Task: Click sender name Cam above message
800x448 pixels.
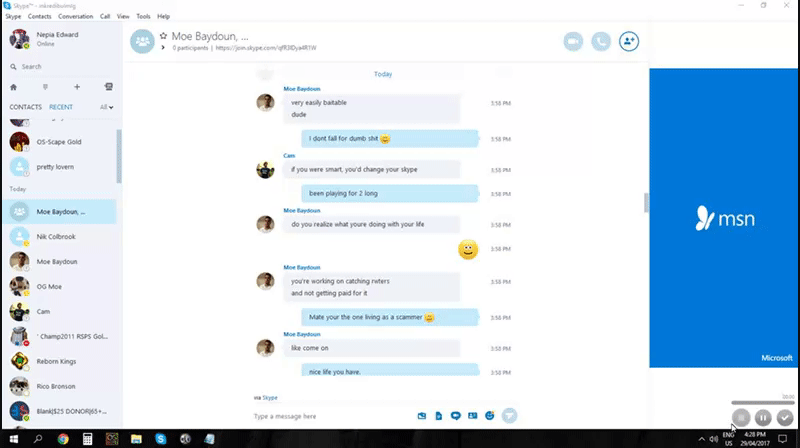Action: (x=289, y=156)
